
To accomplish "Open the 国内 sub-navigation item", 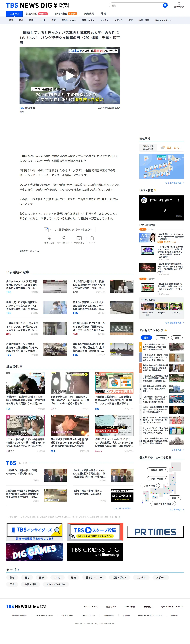I will [21, 20].
